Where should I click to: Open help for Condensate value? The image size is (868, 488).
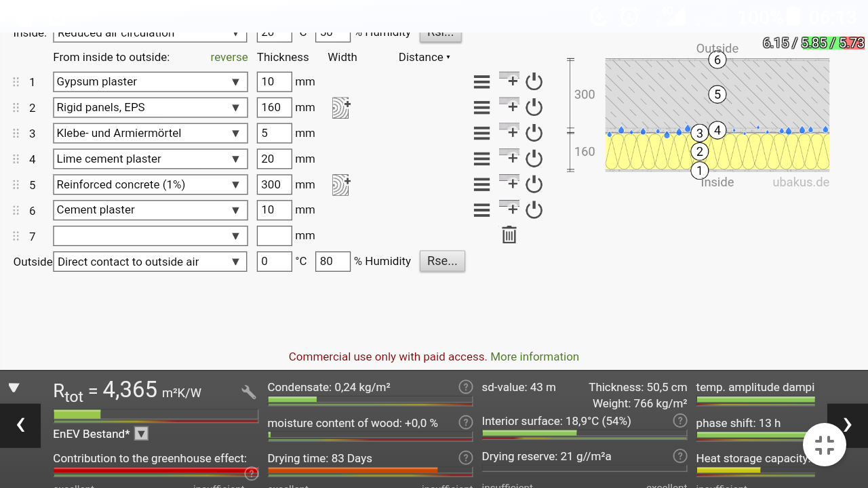465,387
